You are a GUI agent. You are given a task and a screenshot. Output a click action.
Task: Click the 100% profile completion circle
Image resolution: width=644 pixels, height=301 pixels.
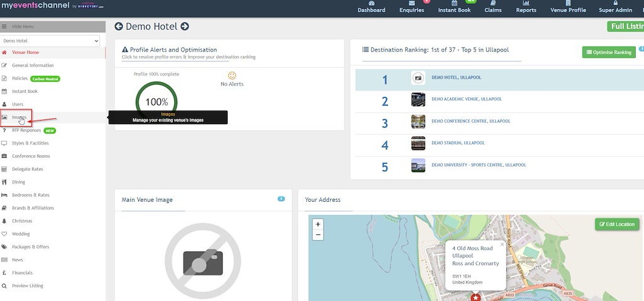coord(157,102)
